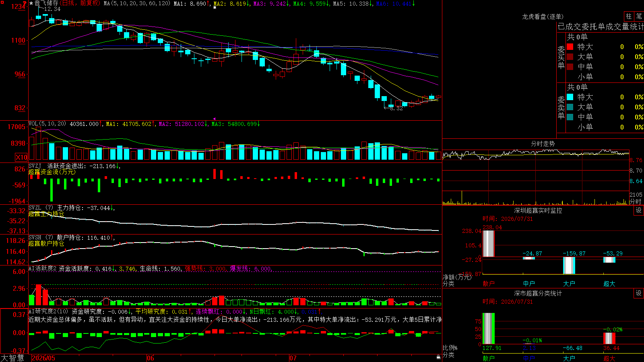Viewport: 644px width, 362px height.
Task: Click the 2026/05 date marker on time axis
Action: [43, 358]
